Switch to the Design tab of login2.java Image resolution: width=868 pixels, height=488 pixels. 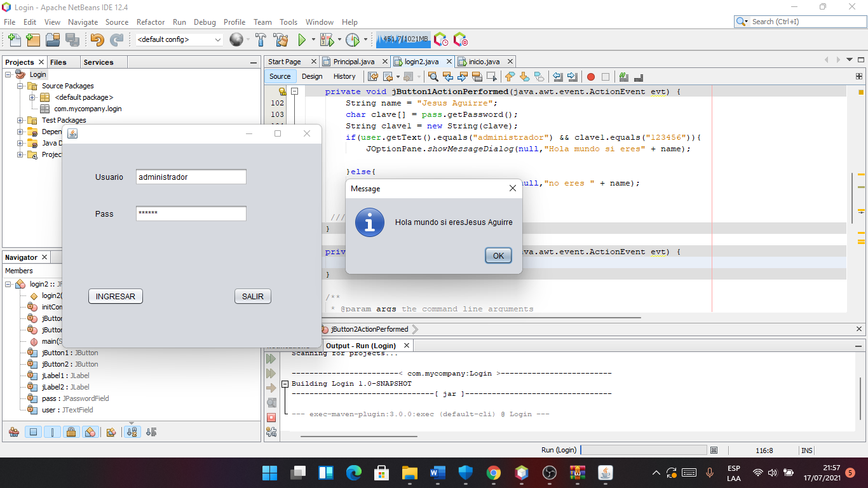point(313,76)
